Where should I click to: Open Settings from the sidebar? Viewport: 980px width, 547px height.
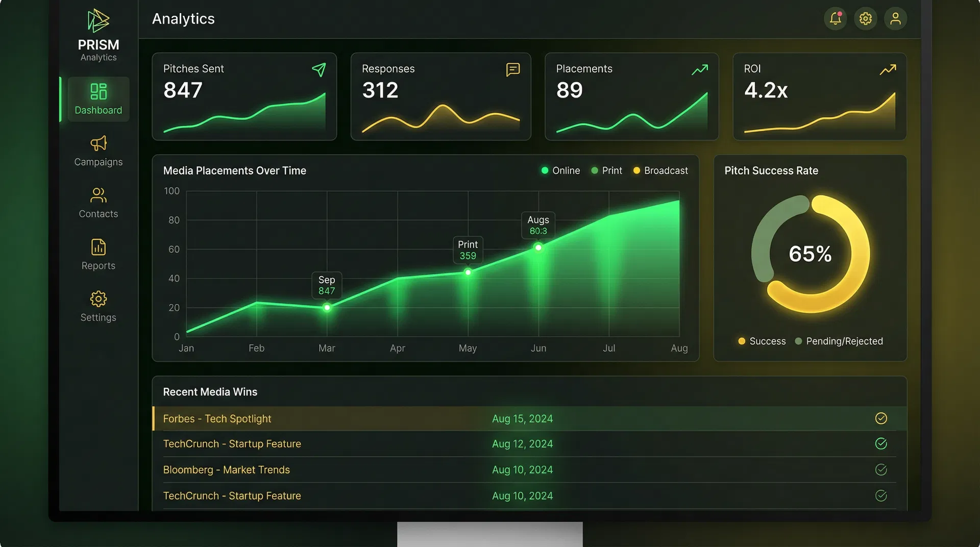pos(98,306)
